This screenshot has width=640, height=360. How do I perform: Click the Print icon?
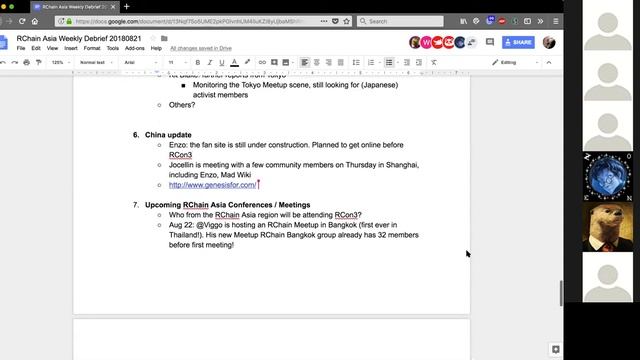click(x=27, y=62)
